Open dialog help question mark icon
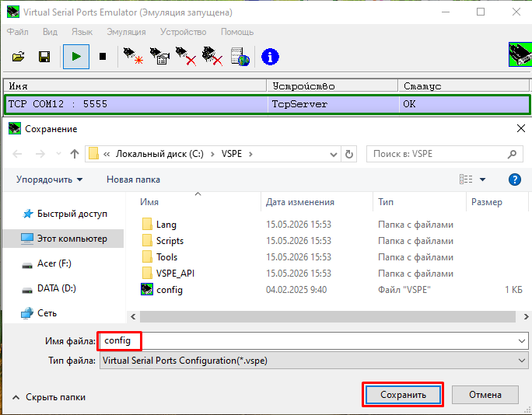 [515, 180]
